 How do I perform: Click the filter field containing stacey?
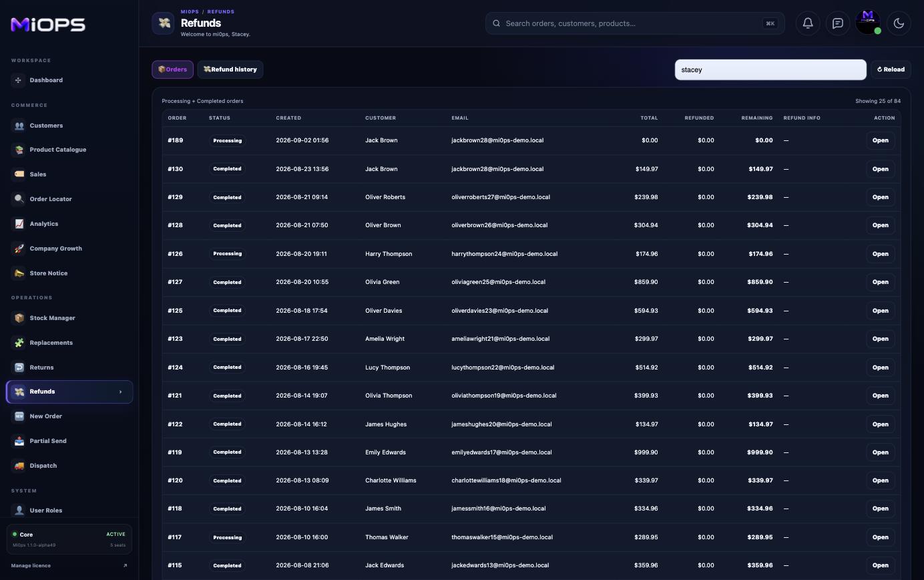point(770,69)
